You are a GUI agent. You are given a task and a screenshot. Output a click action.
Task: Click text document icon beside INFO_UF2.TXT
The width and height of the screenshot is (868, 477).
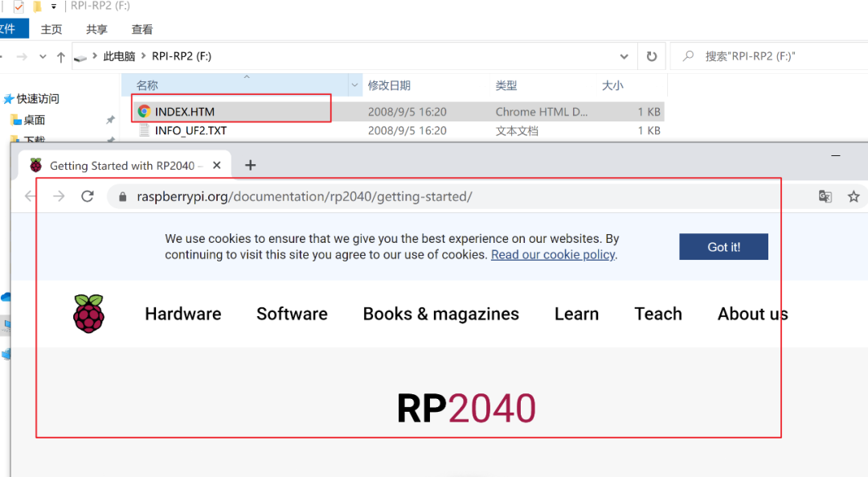click(144, 131)
